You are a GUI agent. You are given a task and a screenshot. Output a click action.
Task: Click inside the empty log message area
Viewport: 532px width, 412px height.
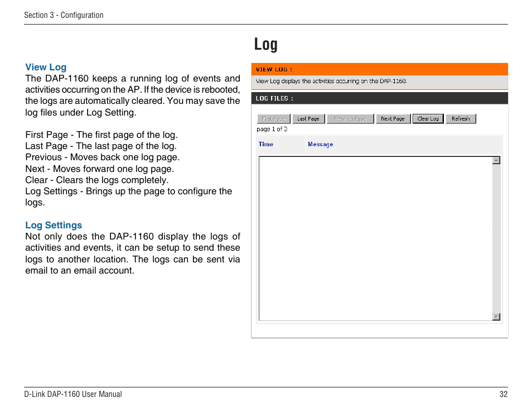376,238
